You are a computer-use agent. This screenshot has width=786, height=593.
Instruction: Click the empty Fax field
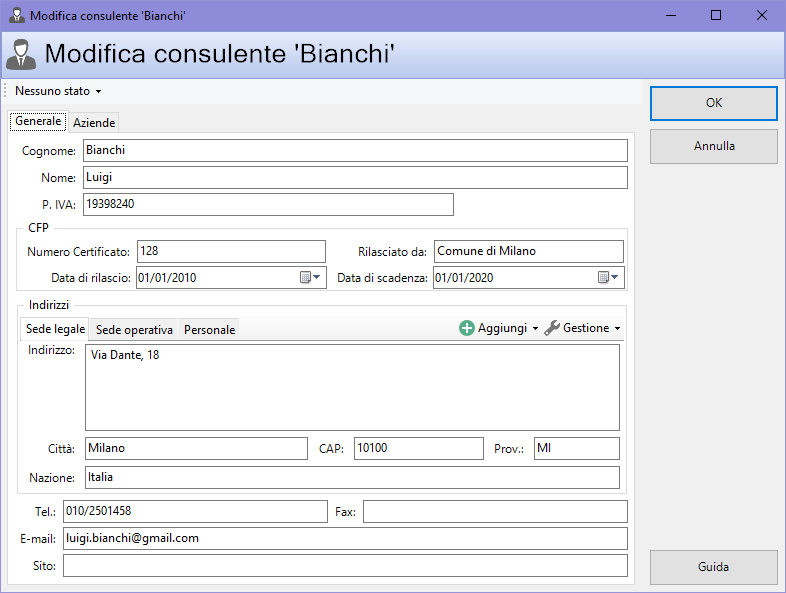pyautogui.click(x=494, y=512)
